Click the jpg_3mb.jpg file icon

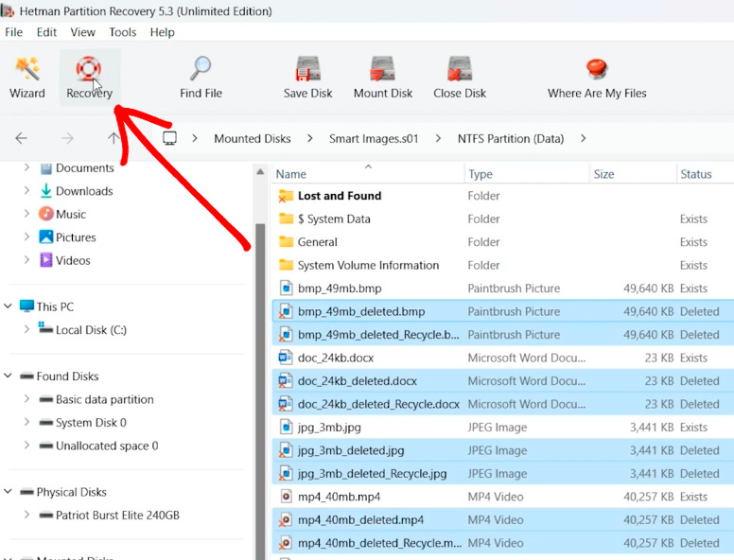coord(286,427)
